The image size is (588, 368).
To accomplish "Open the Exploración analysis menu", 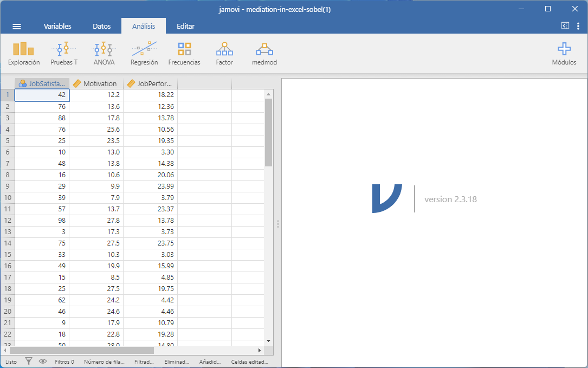I will (24, 54).
